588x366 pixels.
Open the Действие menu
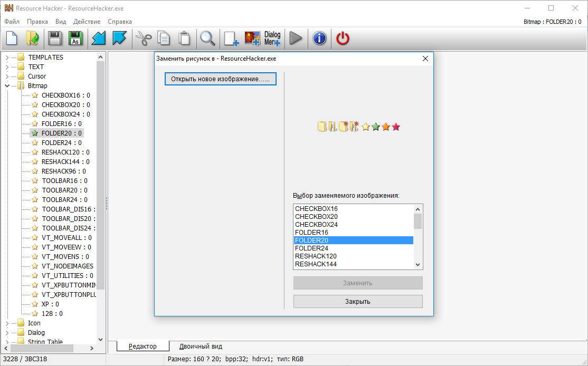pos(87,22)
